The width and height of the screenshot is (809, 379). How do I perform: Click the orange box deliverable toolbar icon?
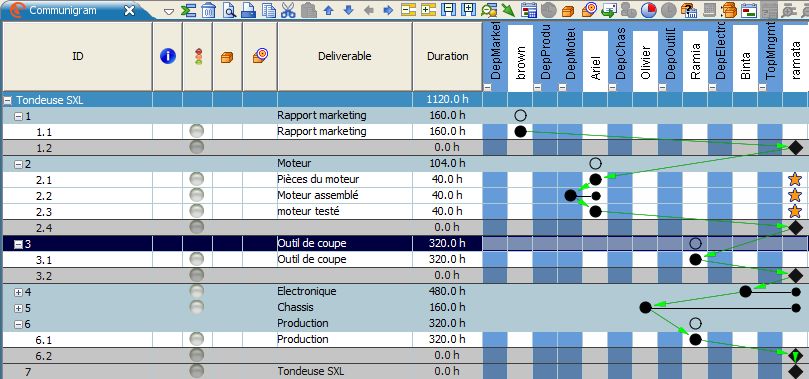pyautogui.click(x=569, y=10)
